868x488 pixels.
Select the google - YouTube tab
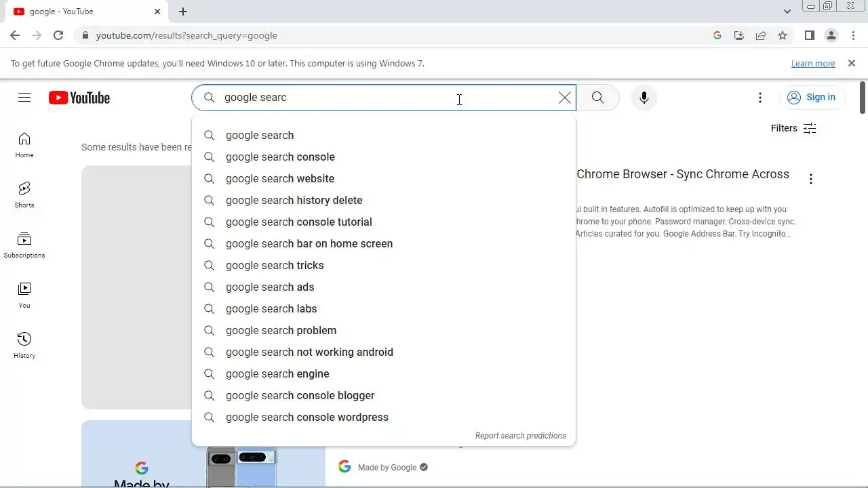coord(87,12)
